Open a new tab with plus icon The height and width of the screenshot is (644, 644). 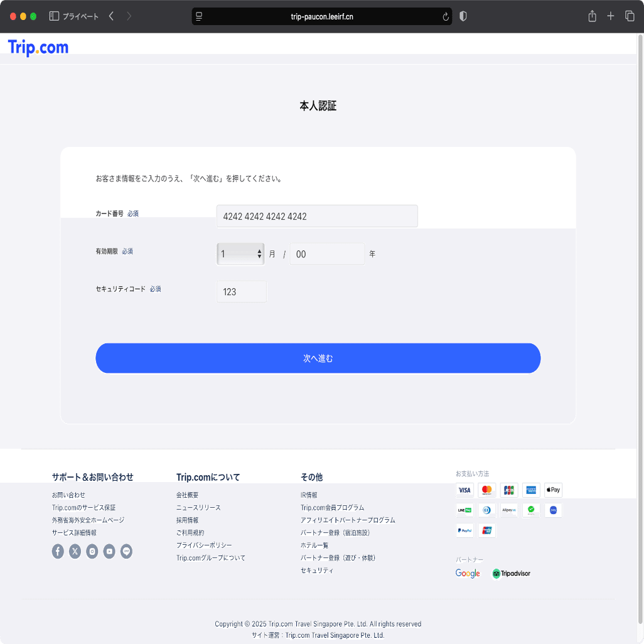point(611,16)
